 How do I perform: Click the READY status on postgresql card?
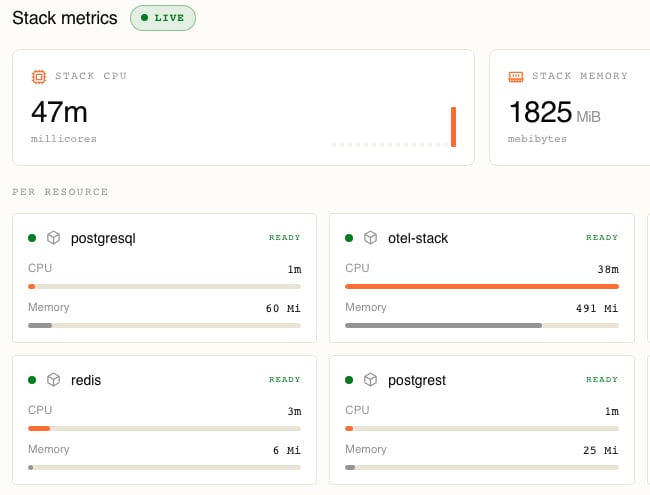pyautogui.click(x=284, y=238)
